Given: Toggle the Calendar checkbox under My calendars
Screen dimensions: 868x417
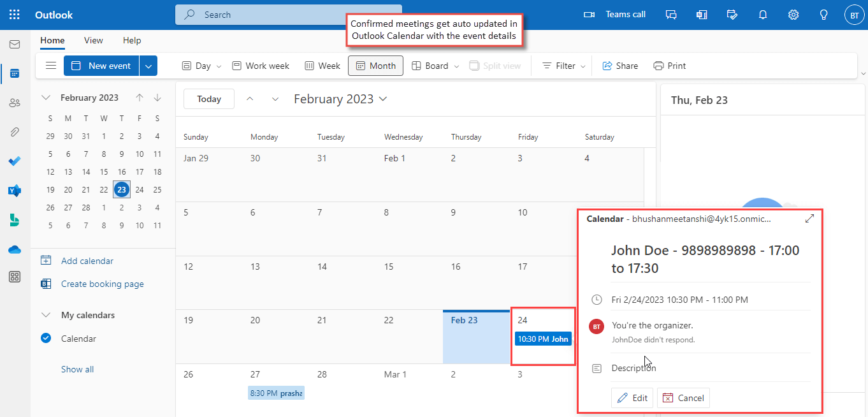Looking at the screenshot, I should (46, 339).
